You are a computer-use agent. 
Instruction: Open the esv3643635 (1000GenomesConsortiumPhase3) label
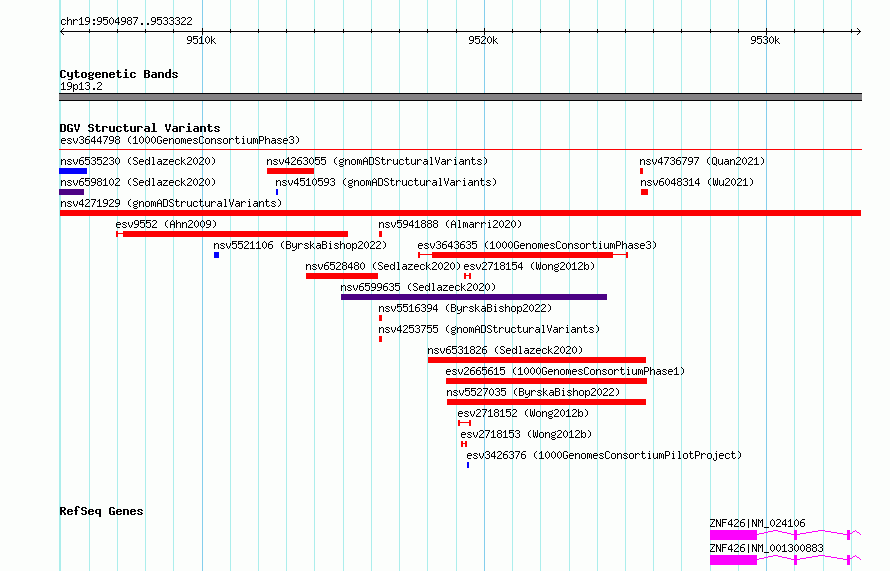[537, 245]
